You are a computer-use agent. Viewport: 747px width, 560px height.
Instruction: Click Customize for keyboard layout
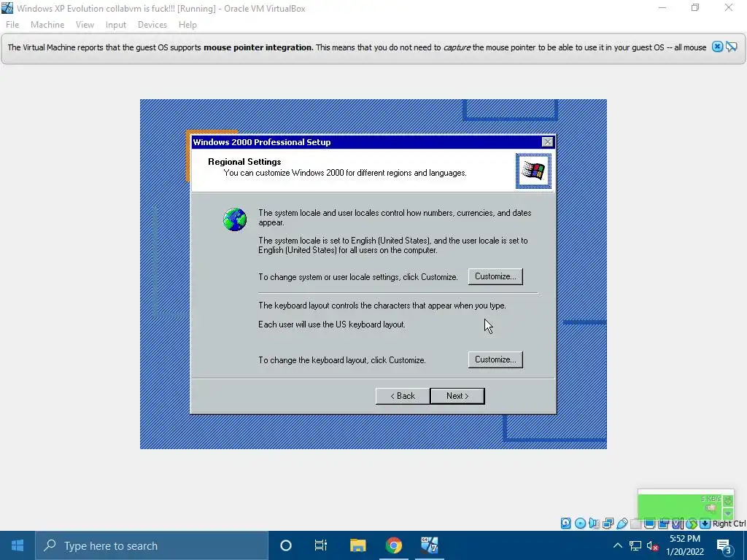[495, 359]
